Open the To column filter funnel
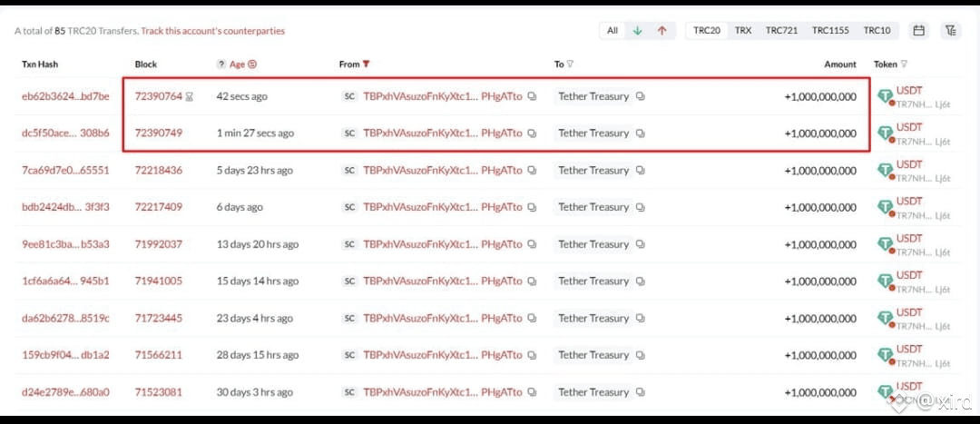Viewport: 980px width, 424px height. (x=570, y=64)
